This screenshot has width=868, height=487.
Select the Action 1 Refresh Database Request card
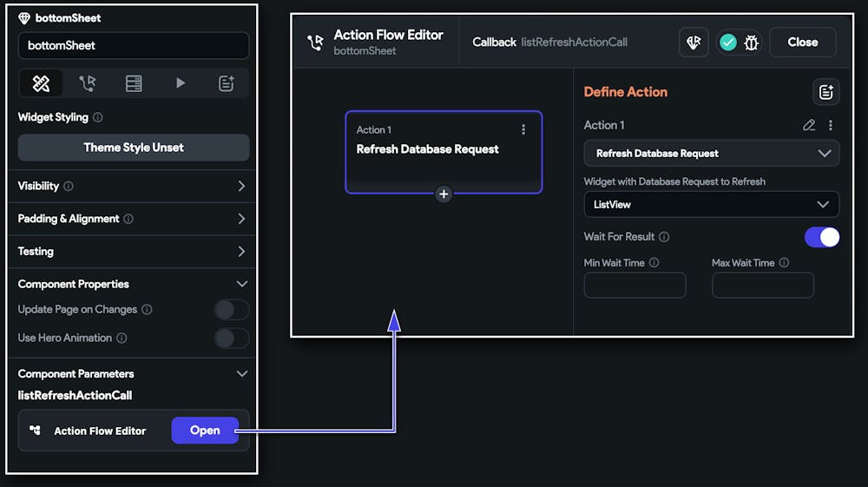444,152
